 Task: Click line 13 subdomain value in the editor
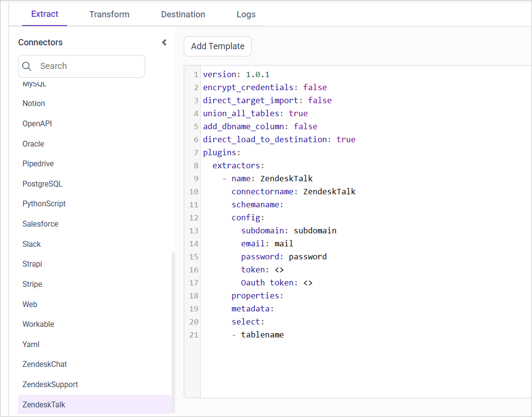tap(315, 230)
